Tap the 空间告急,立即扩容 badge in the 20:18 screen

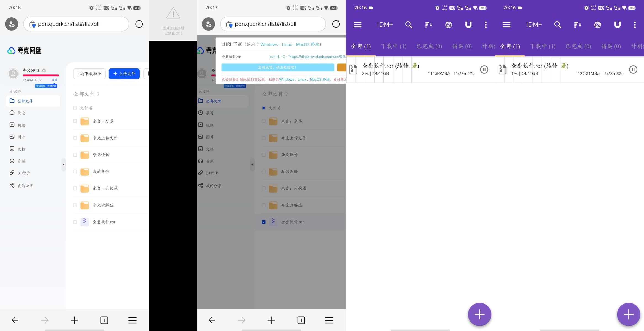tap(46, 86)
